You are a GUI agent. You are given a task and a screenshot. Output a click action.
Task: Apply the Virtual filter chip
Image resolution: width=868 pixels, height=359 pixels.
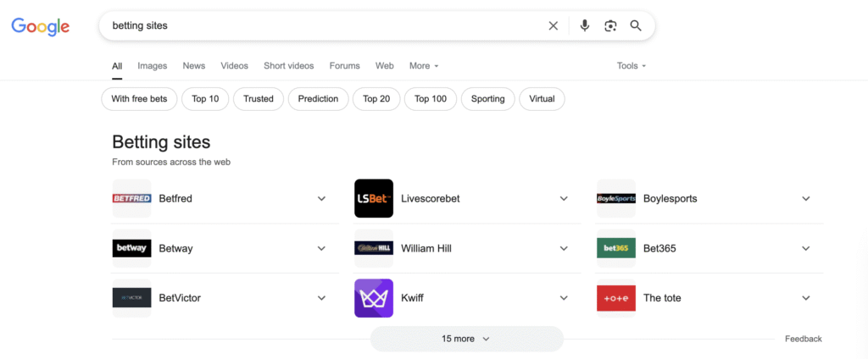[x=542, y=99]
